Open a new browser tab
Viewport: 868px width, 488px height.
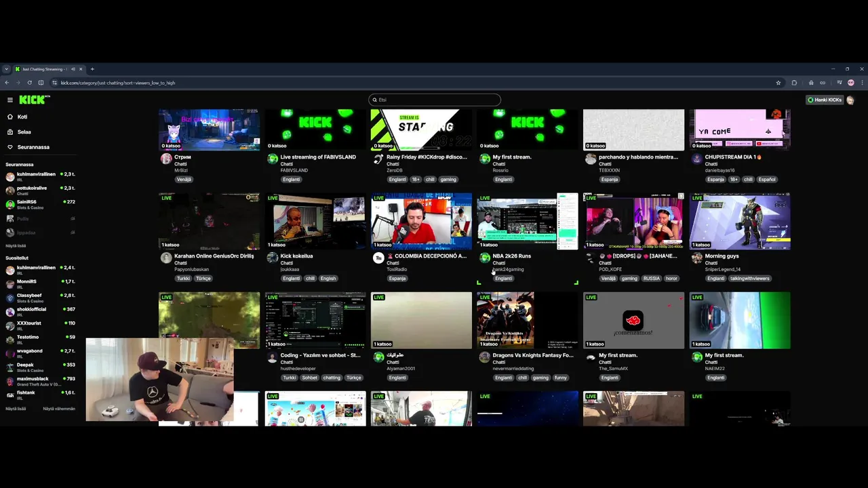coord(92,69)
